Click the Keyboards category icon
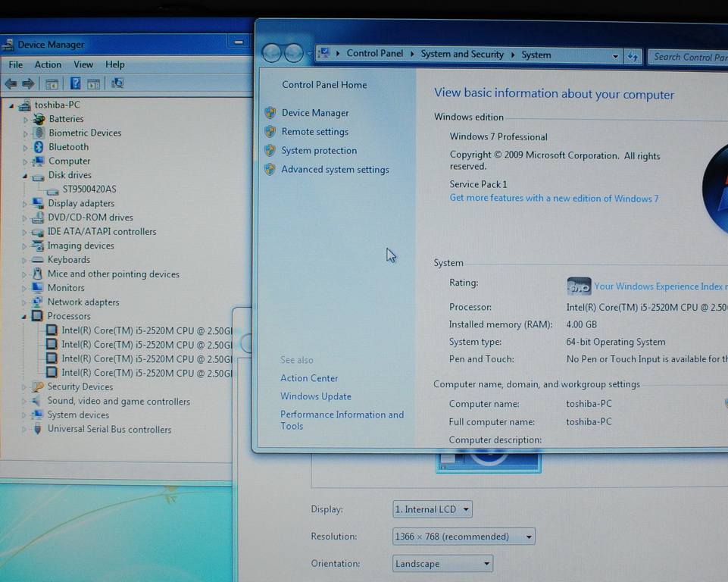 coord(37,260)
